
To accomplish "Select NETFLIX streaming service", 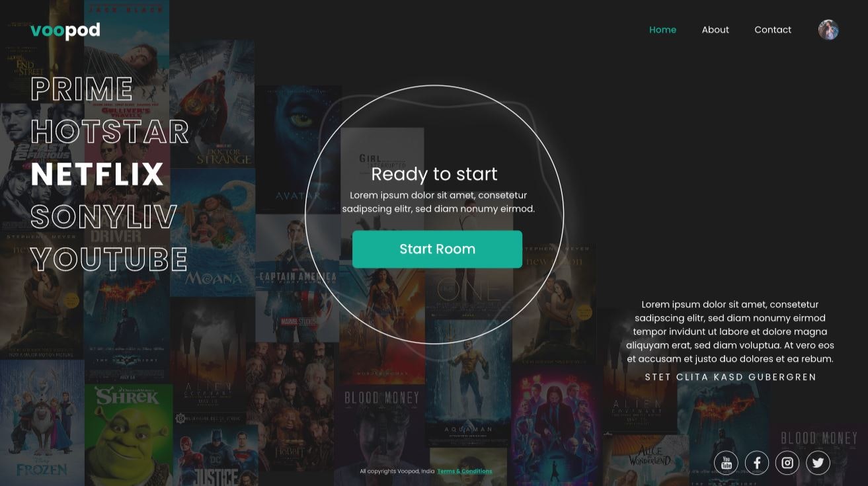I will coord(97,174).
